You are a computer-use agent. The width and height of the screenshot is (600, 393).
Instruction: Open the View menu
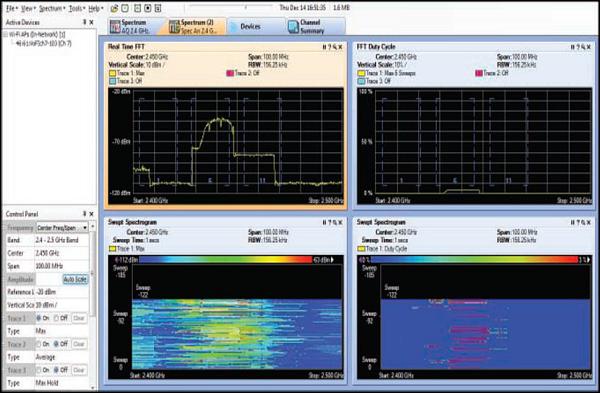click(28, 8)
